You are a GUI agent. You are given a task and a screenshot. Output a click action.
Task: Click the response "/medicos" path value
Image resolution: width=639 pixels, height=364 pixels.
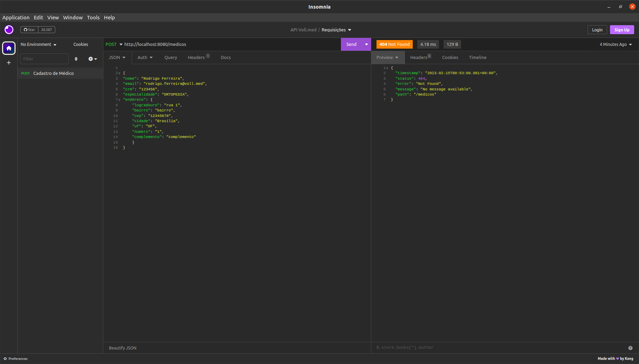[x=425, y=95]
